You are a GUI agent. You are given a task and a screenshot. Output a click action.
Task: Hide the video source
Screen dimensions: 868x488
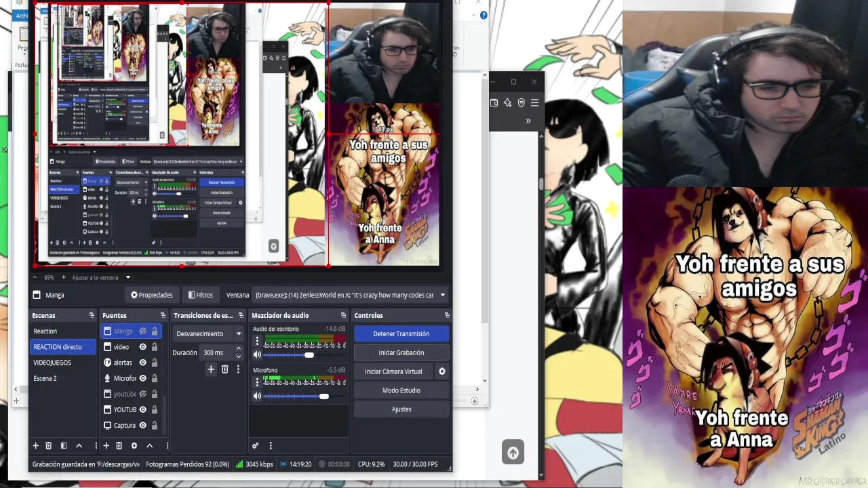[x=143, y=346]
